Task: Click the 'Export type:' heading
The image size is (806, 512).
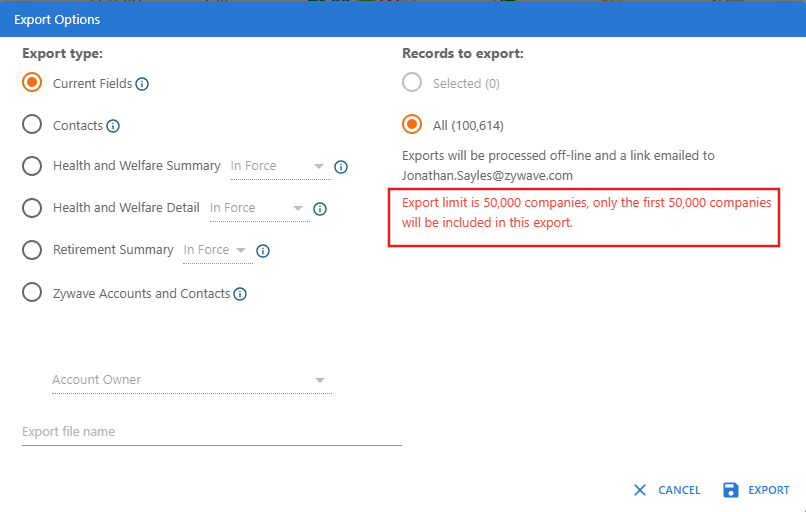Action: click(x=62, y=54)
